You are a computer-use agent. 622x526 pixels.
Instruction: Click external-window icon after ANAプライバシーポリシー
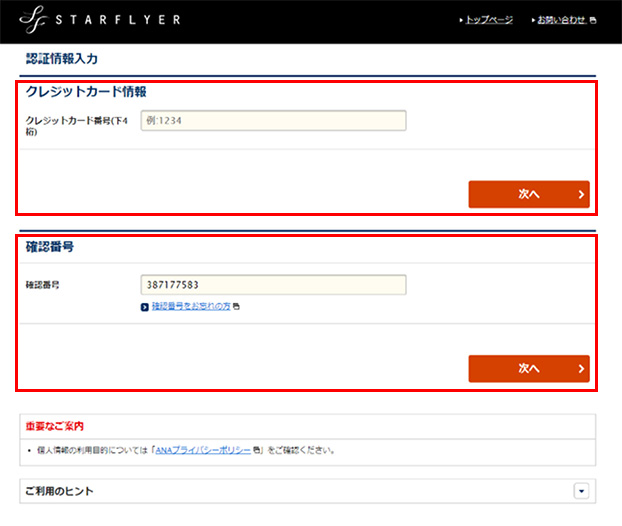click(x=257, y=450)
